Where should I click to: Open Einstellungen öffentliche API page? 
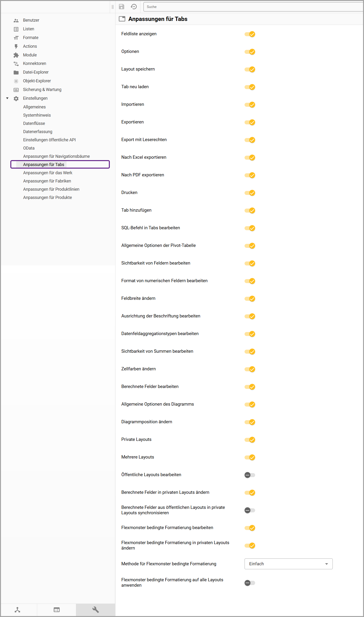(49, 140)
